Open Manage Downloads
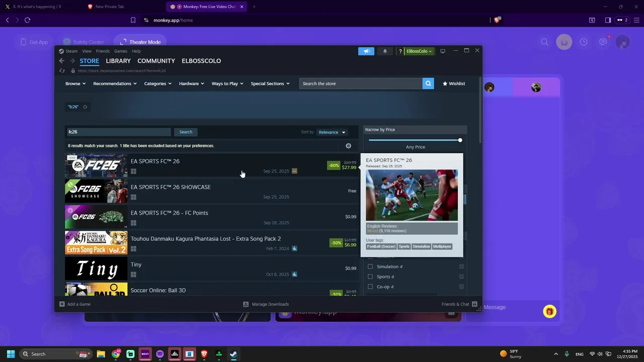 point(266,304)
